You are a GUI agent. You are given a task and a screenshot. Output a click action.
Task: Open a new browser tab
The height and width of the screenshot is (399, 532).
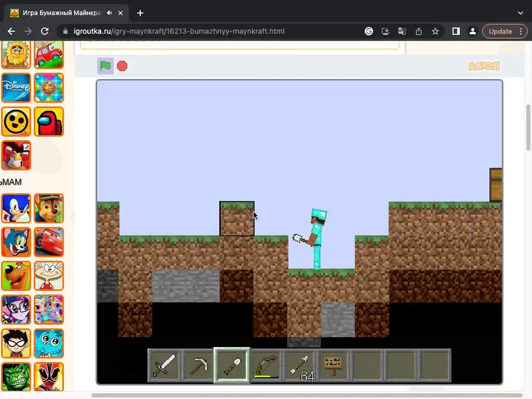pyautogui.click(x=140, y=13)
